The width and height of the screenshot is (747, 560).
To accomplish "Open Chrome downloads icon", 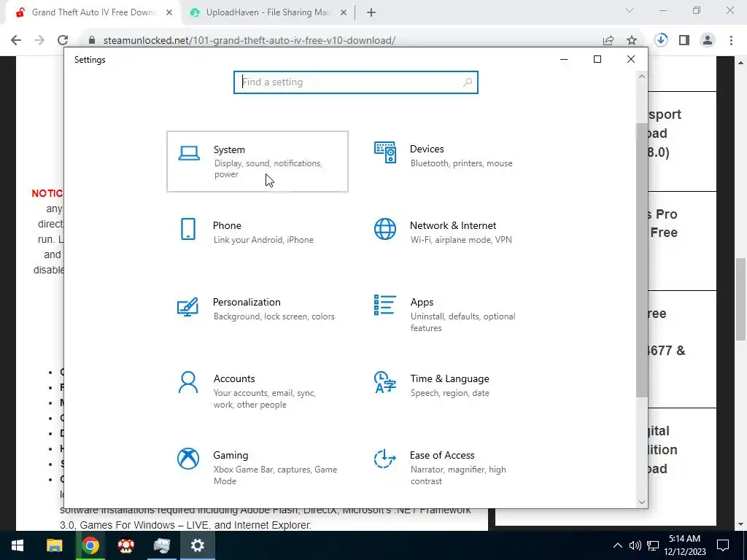I will tap(661, 40).
